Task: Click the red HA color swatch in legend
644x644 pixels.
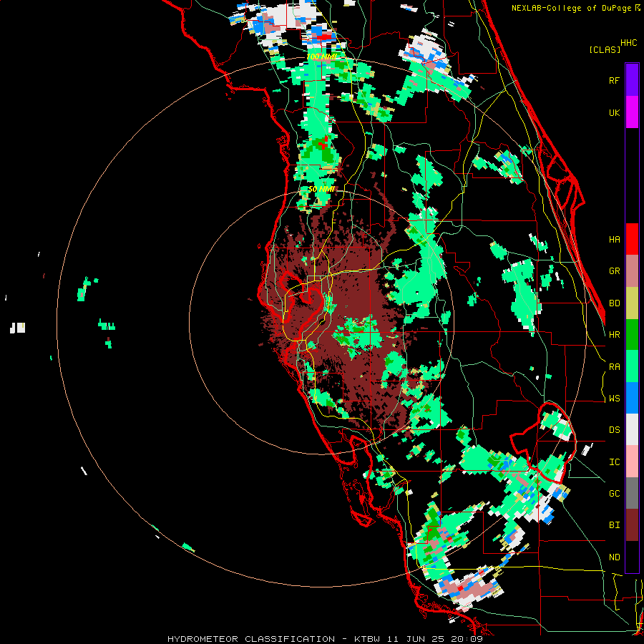Action: click(632, 239)
